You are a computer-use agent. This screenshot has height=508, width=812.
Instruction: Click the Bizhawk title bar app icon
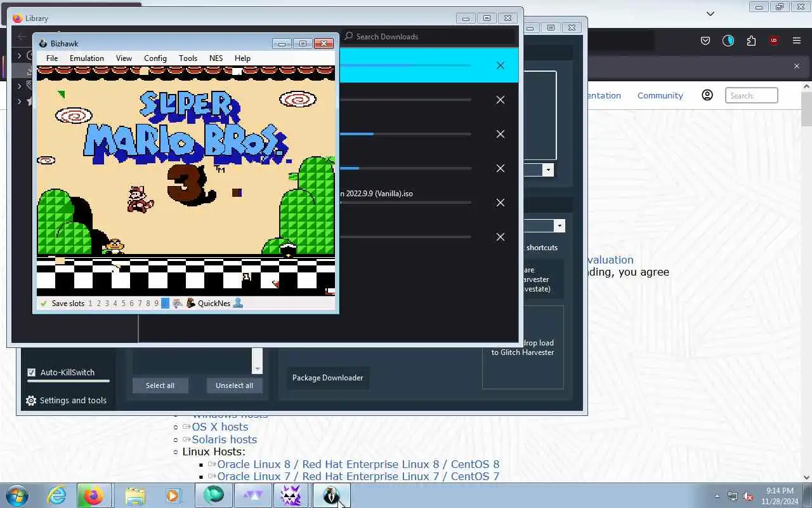coord(43,44)
